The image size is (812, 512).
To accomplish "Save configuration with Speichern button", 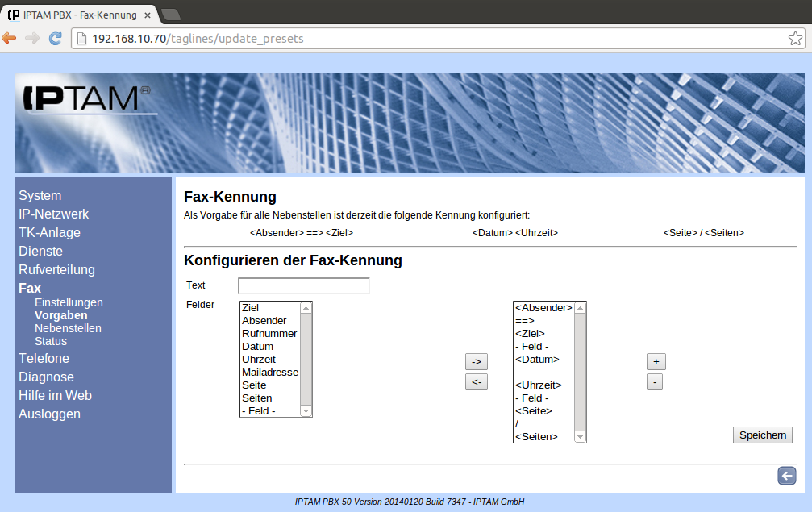I will point(762,435).
